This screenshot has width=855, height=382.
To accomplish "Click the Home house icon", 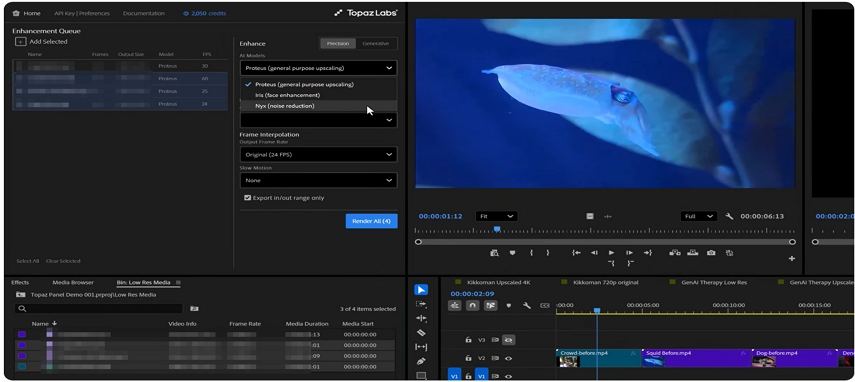I will click(16, 13).
